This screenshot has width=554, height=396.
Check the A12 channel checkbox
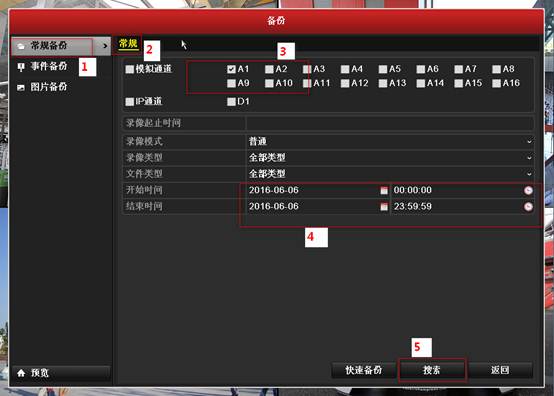pos(345,83)
